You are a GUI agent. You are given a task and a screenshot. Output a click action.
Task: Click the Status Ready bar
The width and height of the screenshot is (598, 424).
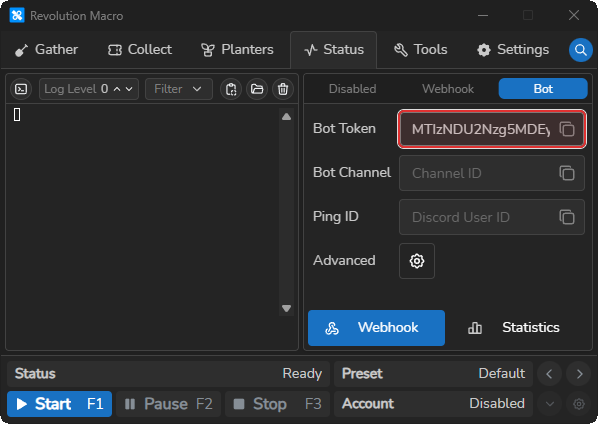tap(168, 374)
